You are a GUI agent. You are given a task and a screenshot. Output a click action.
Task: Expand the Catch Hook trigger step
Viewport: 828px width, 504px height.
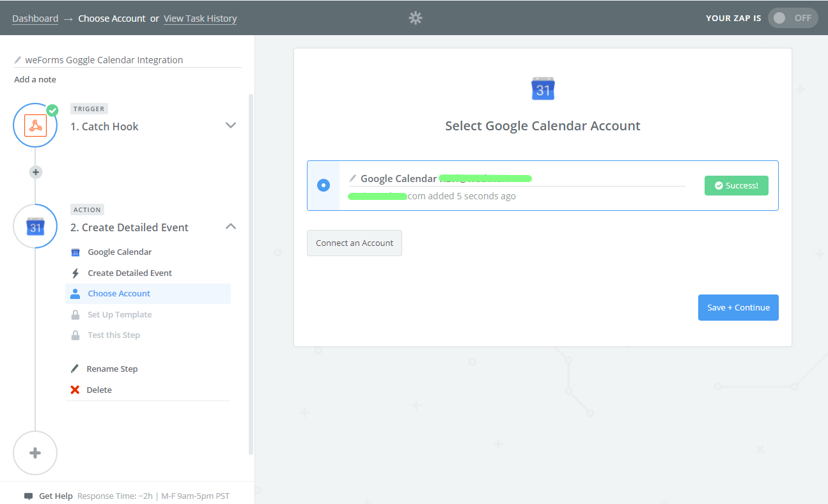pos(231,125)
